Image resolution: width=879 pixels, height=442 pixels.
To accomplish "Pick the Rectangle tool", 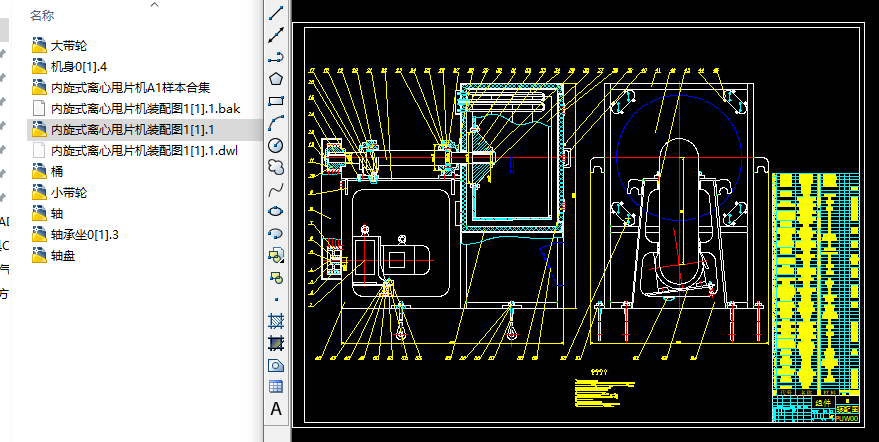I will 277,100.
